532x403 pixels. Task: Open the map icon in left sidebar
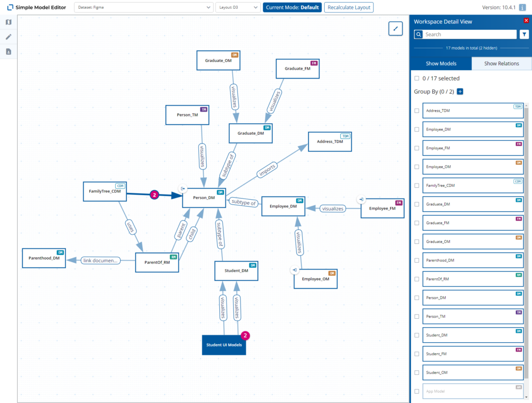pyautogui.click(x=8, y=22)
